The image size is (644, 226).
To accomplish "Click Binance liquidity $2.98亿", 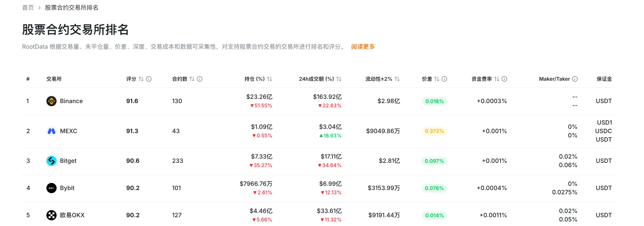I will click(388, 101).
